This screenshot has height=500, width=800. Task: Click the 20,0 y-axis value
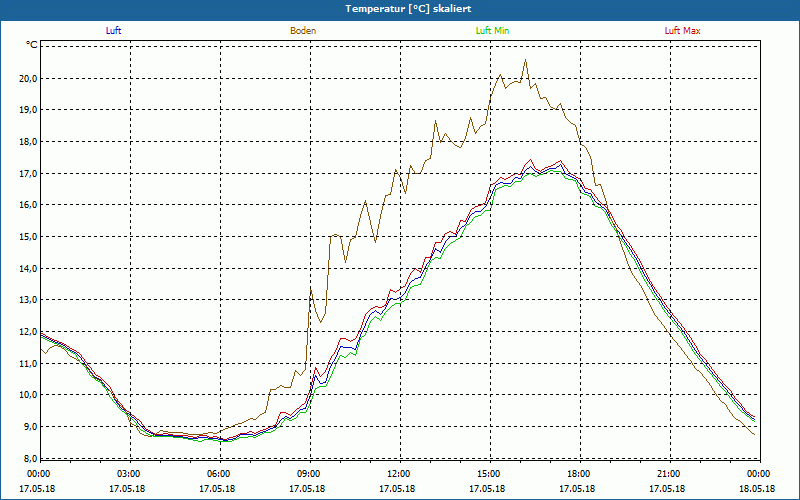pyautogui.click(x=29, y=79)
